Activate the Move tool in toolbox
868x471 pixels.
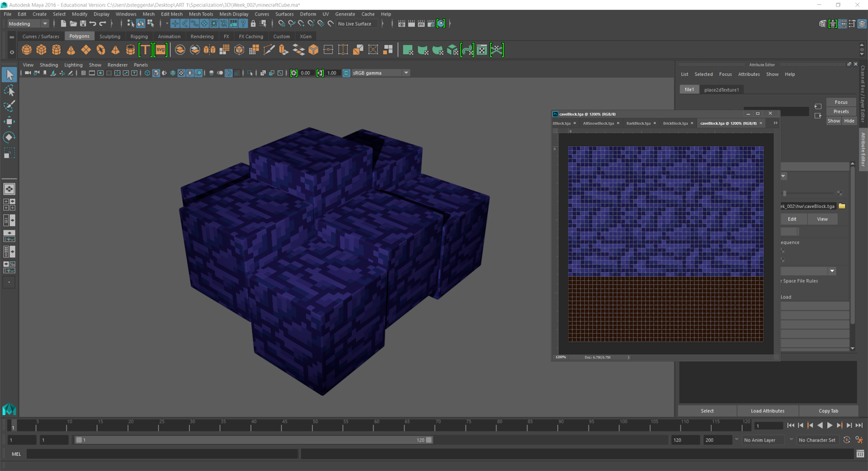(9, 121)
